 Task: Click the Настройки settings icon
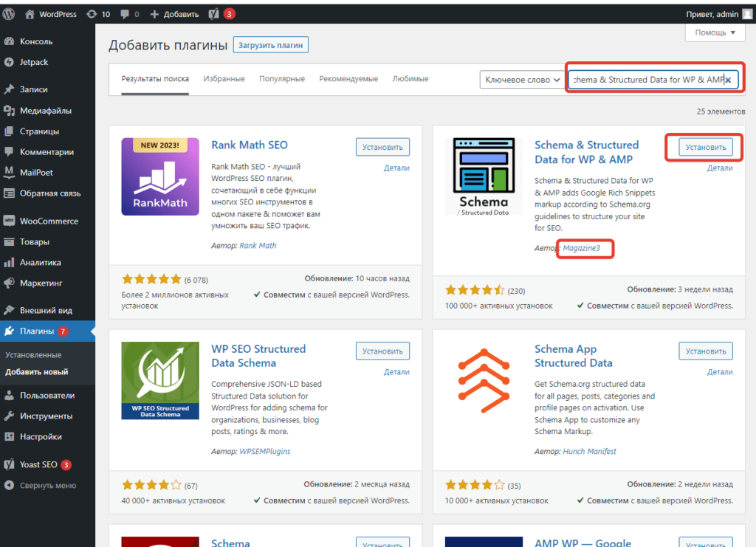9,436
